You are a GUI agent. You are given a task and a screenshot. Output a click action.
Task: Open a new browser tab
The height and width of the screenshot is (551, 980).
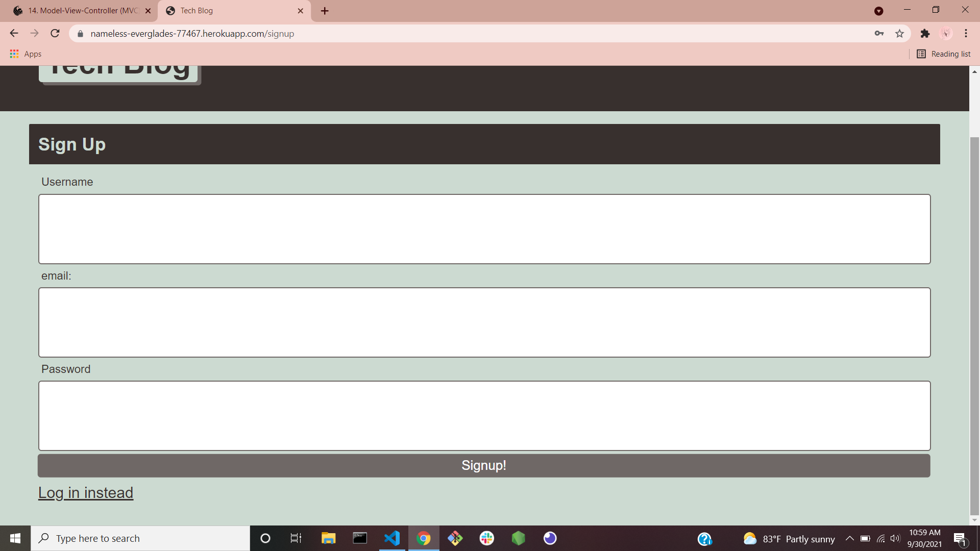tap(325, 11)
